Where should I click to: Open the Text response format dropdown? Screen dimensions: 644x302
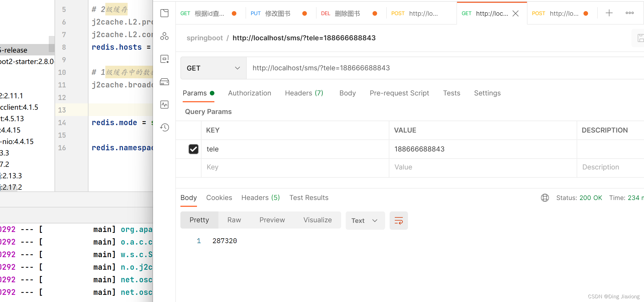[x=365, y=221]
